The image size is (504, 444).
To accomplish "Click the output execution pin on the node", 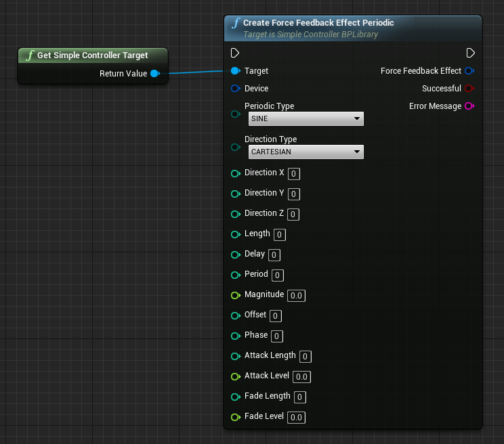I will [x=470, y=53].
